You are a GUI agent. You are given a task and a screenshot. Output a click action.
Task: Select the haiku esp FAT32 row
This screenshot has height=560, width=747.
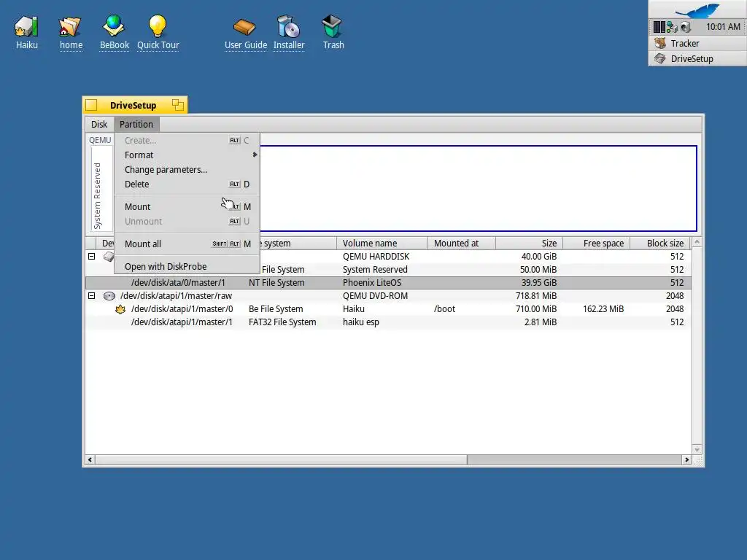coord(388,322)
